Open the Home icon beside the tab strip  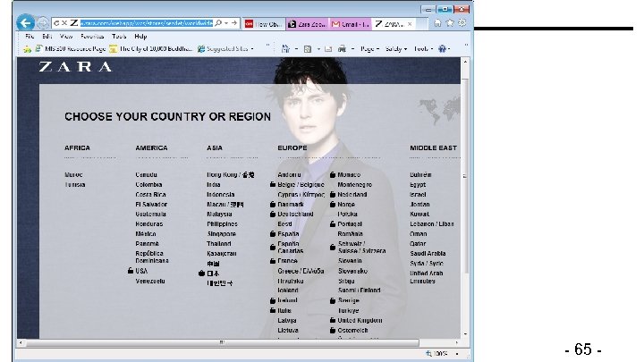pyautogui.click(x=437, y=23)
